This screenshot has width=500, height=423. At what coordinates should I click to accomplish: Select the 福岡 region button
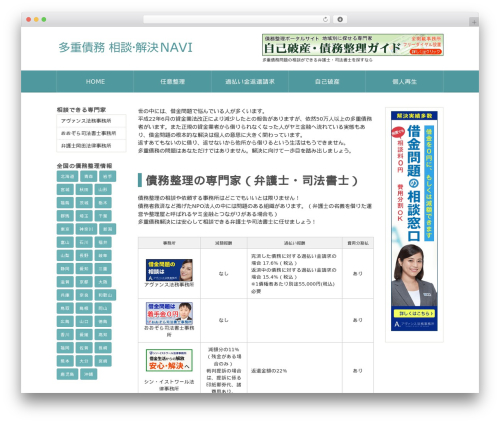(65, 348)
